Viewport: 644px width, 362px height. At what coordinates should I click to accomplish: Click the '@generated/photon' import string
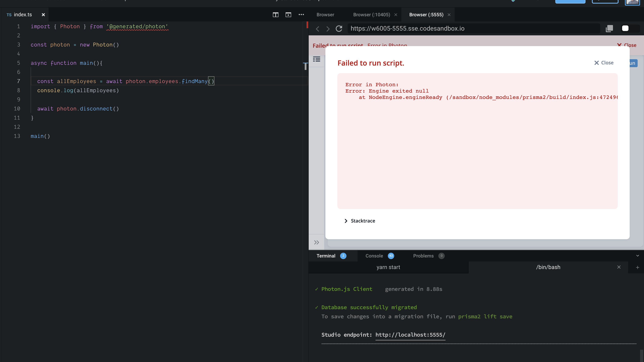click(137, 26)
